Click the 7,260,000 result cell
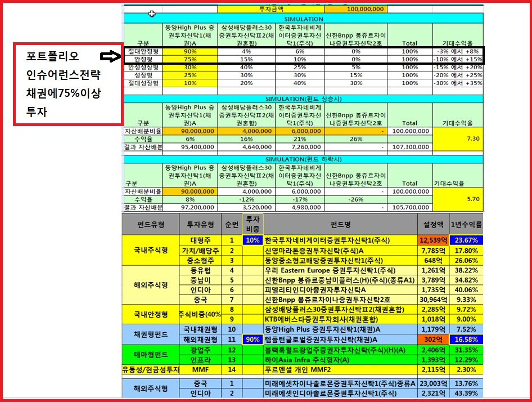 (300, 147)
